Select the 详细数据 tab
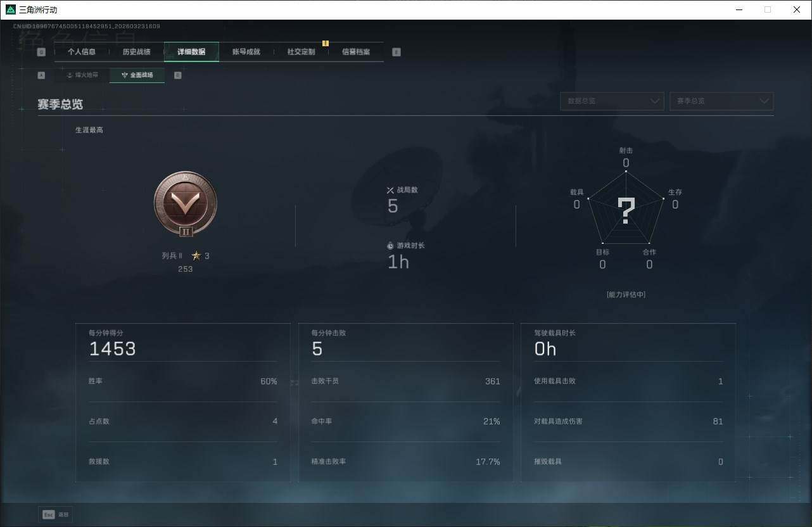 click(191, 52)
